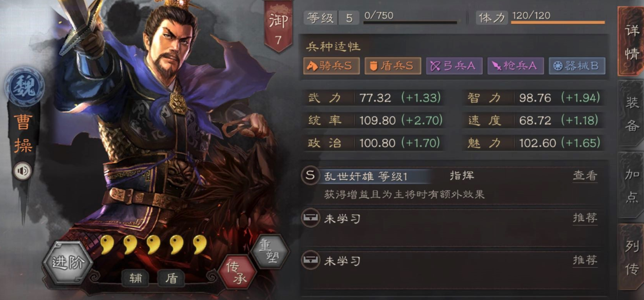
Task: Select the 骑兵S troop type badge
Action: pos(331,66)
